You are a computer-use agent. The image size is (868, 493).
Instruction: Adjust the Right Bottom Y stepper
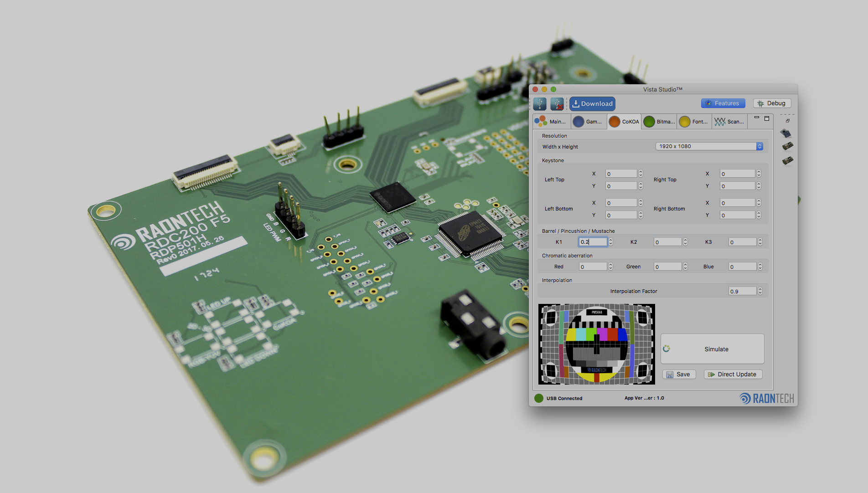(759, 215)
